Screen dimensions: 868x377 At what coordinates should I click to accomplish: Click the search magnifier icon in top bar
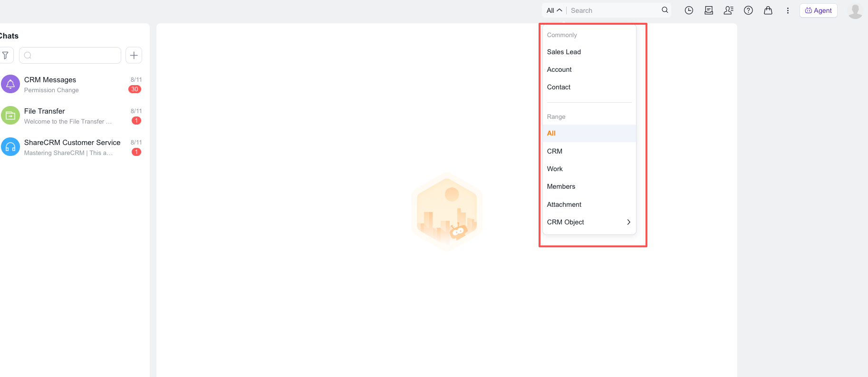point(665,10)
